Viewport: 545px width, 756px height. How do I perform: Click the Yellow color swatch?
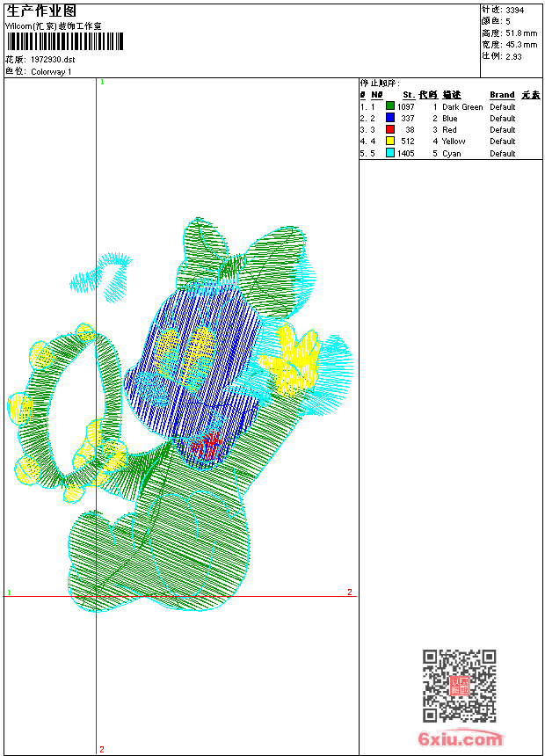[x=390, y=141]
